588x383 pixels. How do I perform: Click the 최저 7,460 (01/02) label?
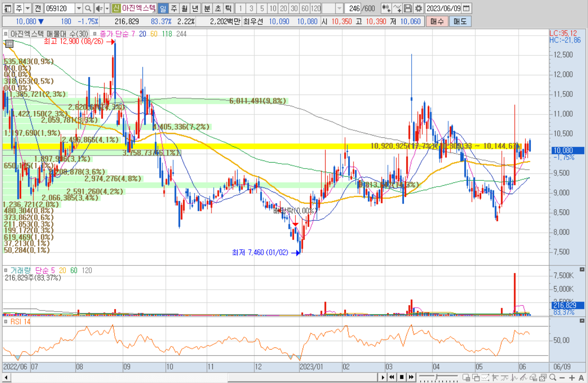click(260, 253)
